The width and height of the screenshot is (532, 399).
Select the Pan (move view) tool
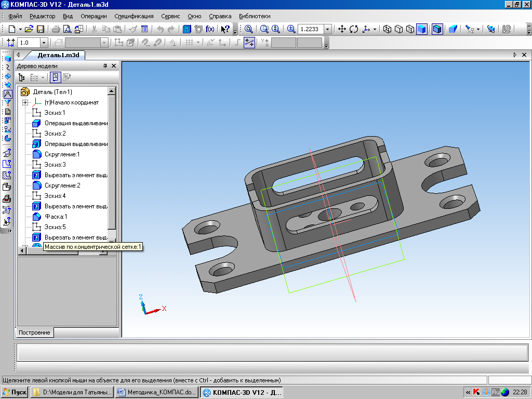(342, 29)
